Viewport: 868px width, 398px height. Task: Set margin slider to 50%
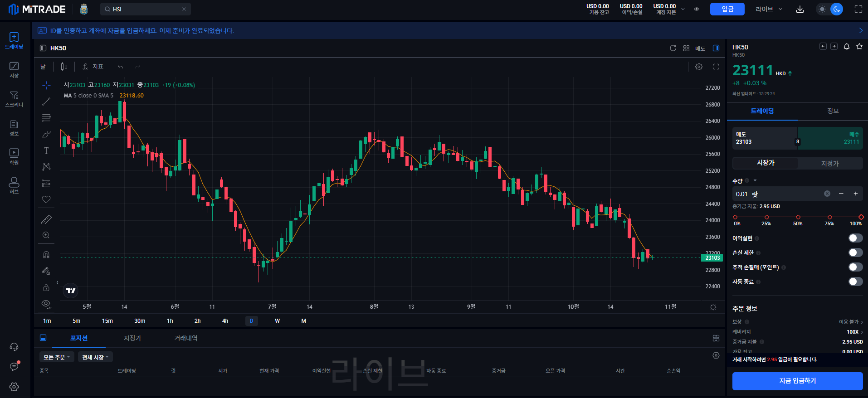[x=798, y=217]
